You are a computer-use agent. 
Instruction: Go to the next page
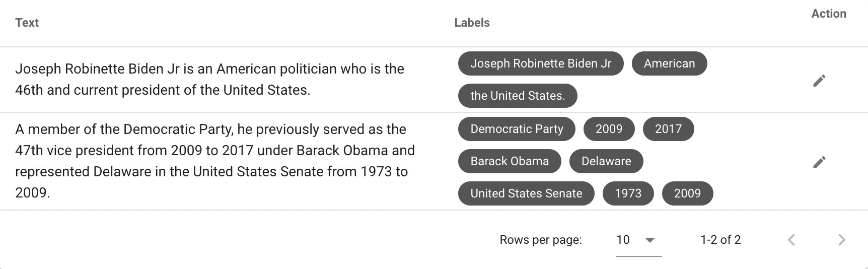click(x=841, y=240)
